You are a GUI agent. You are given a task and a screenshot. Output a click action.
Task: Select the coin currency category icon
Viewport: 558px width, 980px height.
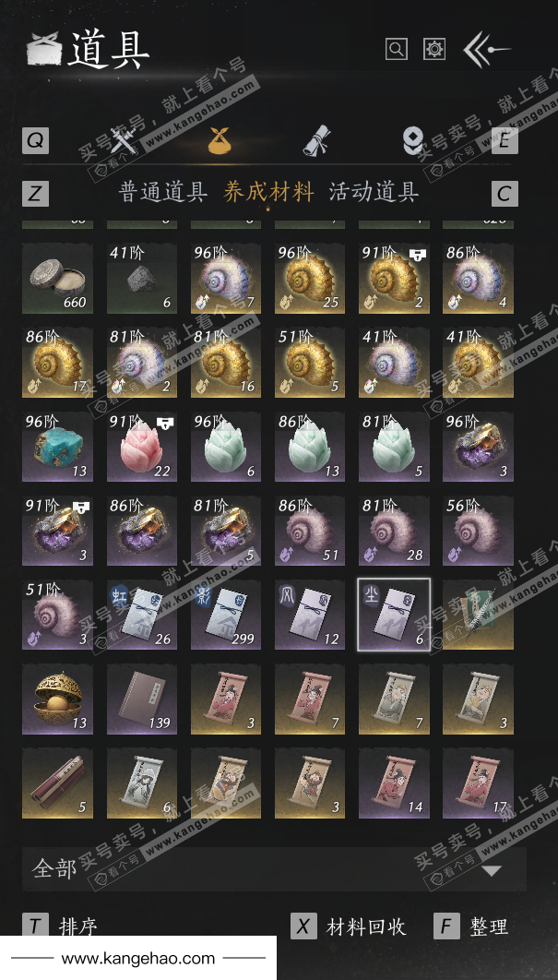pyautogui.click(x=412, y=140)
